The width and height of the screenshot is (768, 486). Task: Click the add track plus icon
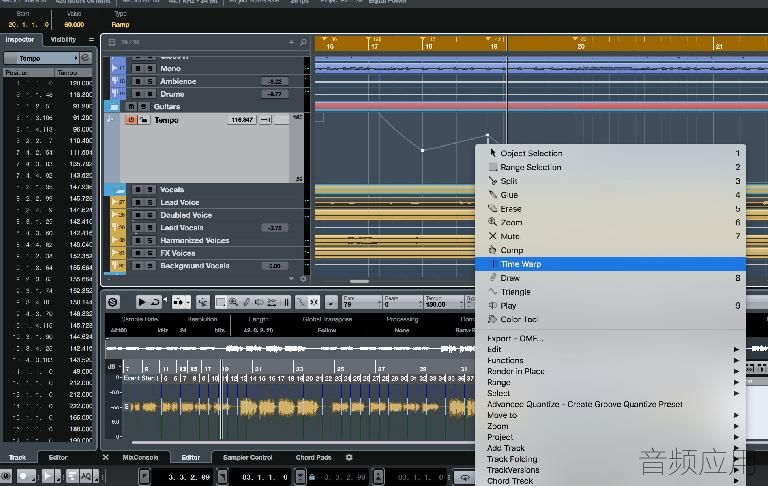pyautogui.click(x=291, y=43)
